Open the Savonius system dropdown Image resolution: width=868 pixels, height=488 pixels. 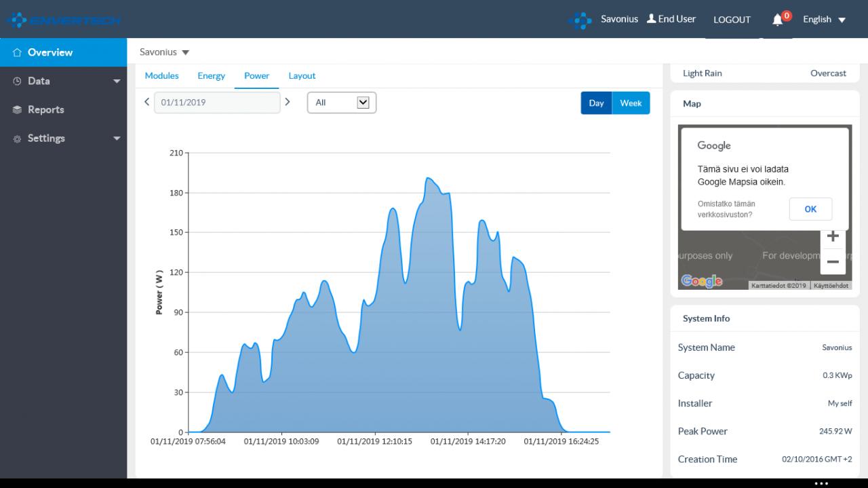point(165,52)
